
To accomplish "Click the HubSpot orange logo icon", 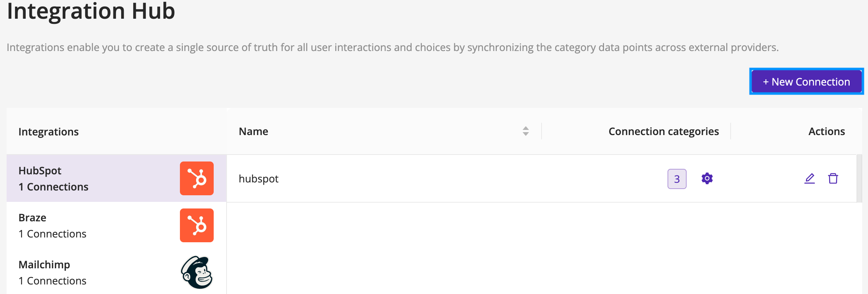I will click(197, 178).
